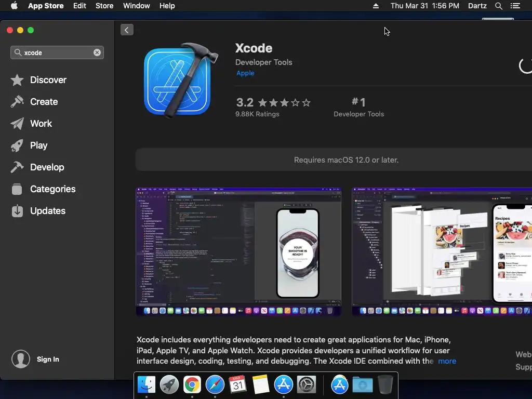The height and width of the screenshot is (399, 532).
Task: Open Notification Center list icon
Action: click(x=515, y=6)
